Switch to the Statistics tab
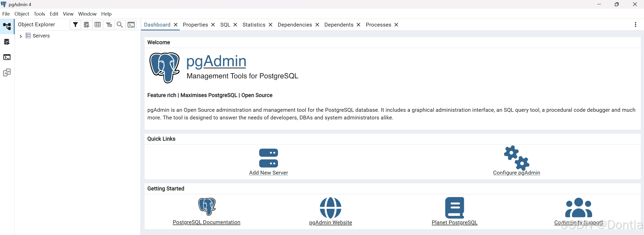Image resolution: width=644 pixels, height=235 pixels. [254, 24]
